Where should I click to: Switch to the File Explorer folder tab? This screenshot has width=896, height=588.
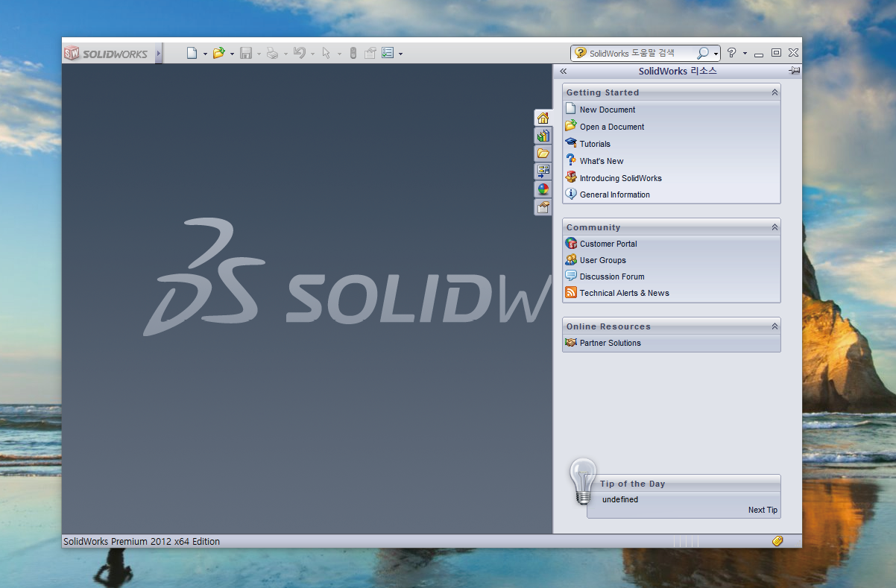[x=543, y=154]
